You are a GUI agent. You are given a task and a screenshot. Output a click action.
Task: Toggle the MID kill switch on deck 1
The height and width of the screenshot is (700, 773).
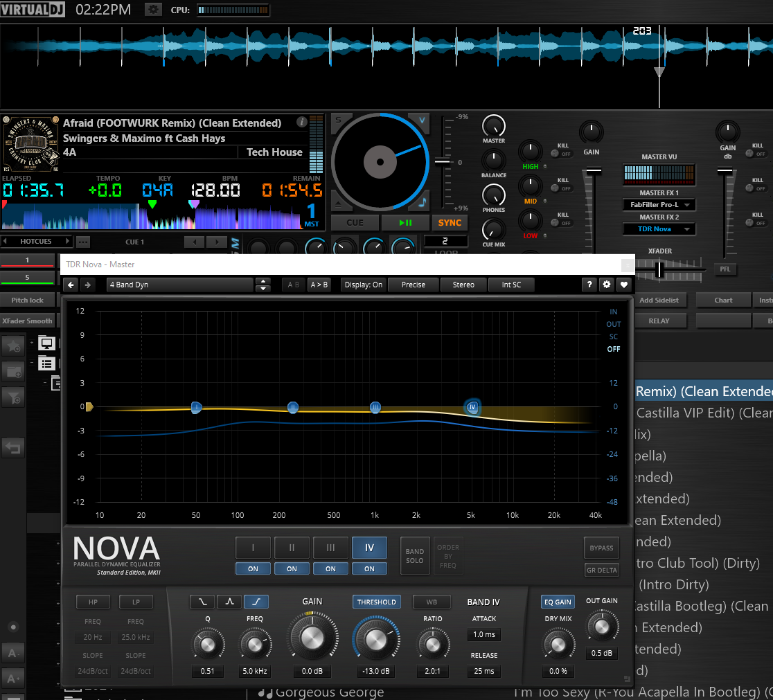pos(562,188)
